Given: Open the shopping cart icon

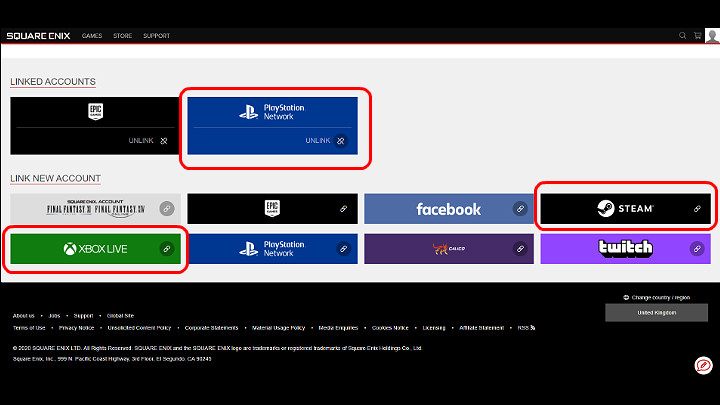Looking at the screenshot, I should [697, 36].
